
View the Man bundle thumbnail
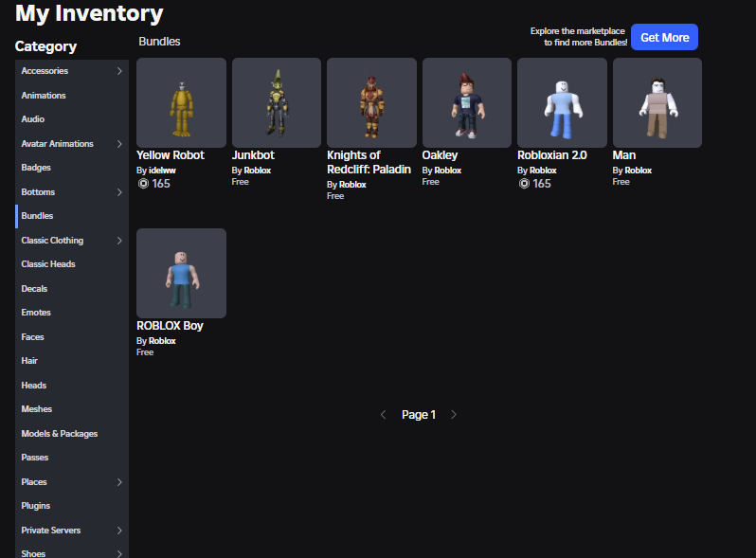[657, 102]
